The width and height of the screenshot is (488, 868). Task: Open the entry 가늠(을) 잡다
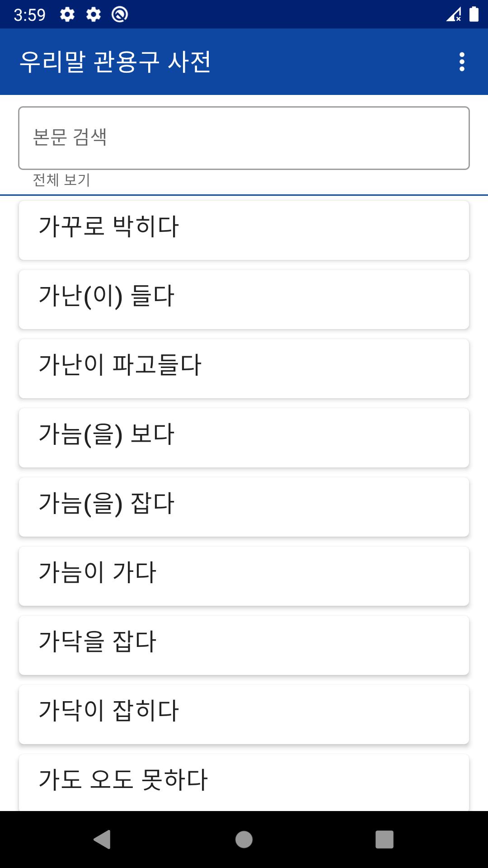coord(244,507)
